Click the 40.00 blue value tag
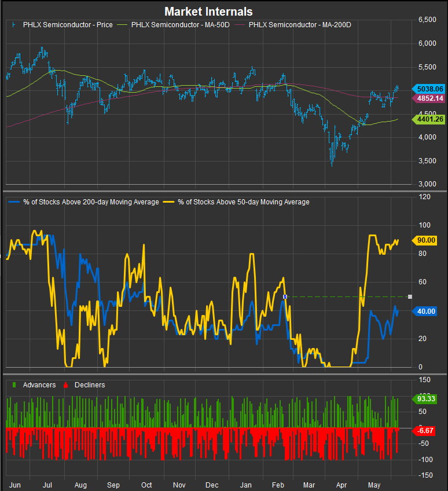 click(x=424, y=312)
